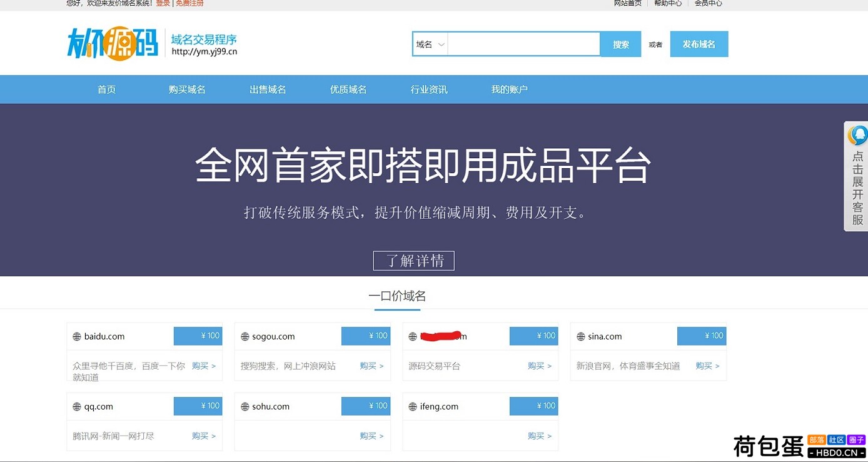
Task: Click the globe icon next to sina.com
Action: tap(581, 336)
